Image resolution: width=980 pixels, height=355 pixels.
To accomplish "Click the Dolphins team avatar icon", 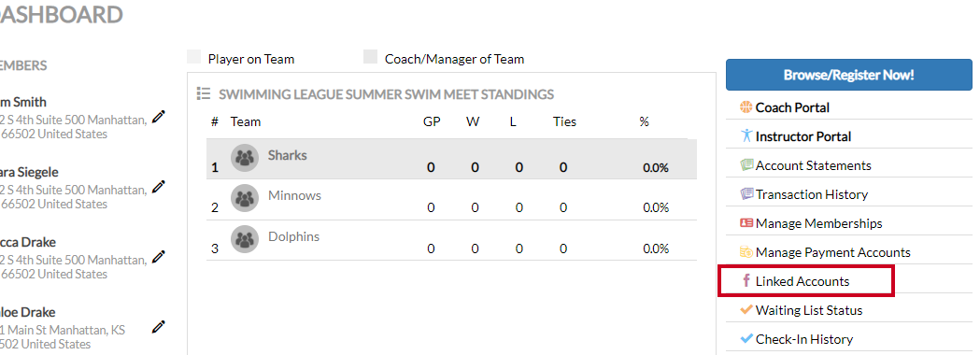I will tap(245, 239).
